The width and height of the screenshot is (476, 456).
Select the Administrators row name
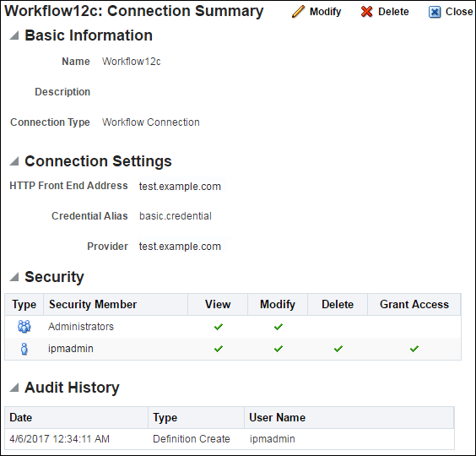click(x=81, y=327)
